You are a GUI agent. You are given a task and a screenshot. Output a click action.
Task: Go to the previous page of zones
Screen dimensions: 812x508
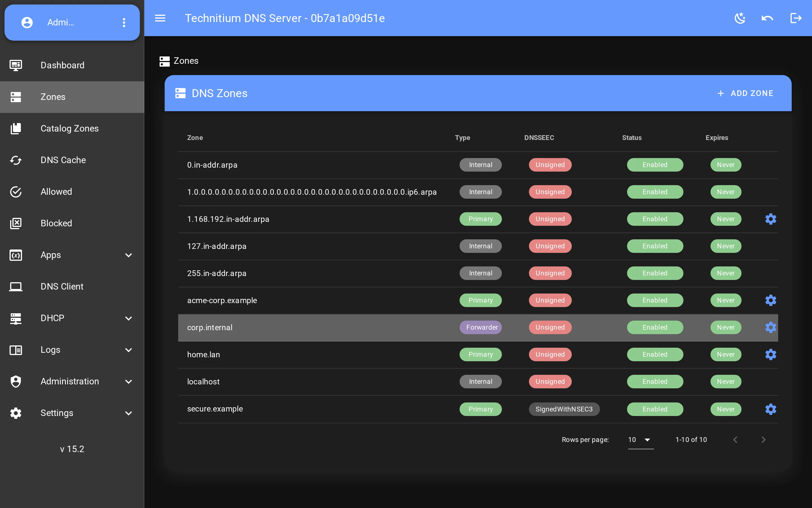coord(735,440)
